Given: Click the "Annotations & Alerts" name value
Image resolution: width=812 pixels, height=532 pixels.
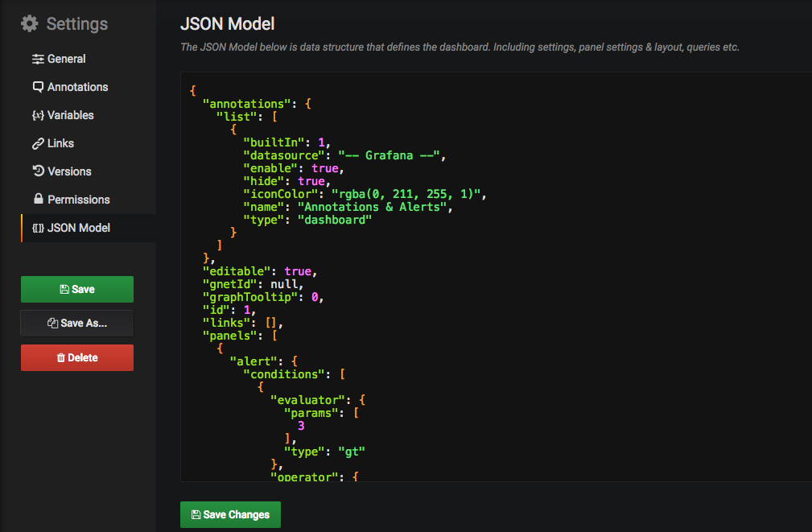Looking at the screenshot, I should (372, 207).
